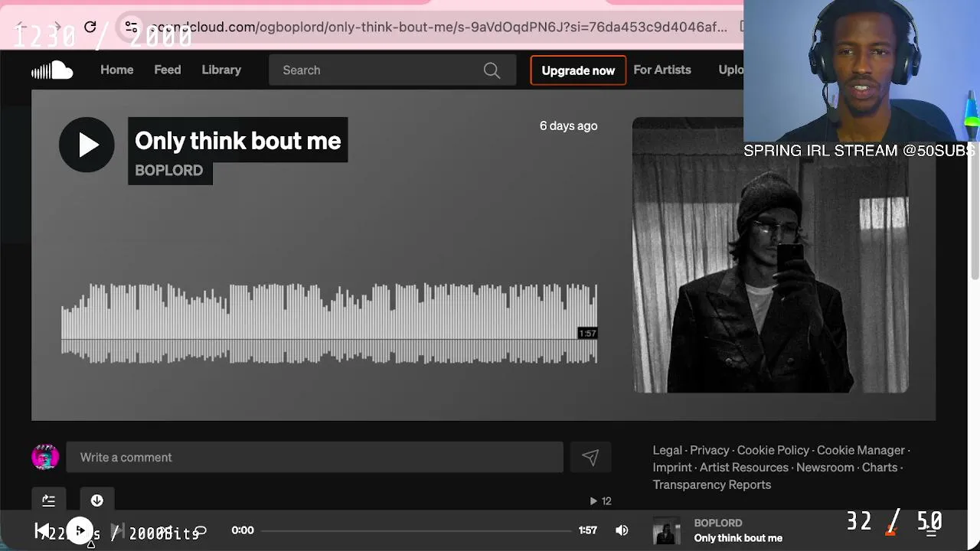The width and height of the screenshot is (980, 551).
Task: Click the search magnifier icon
Action: (492, 70)
